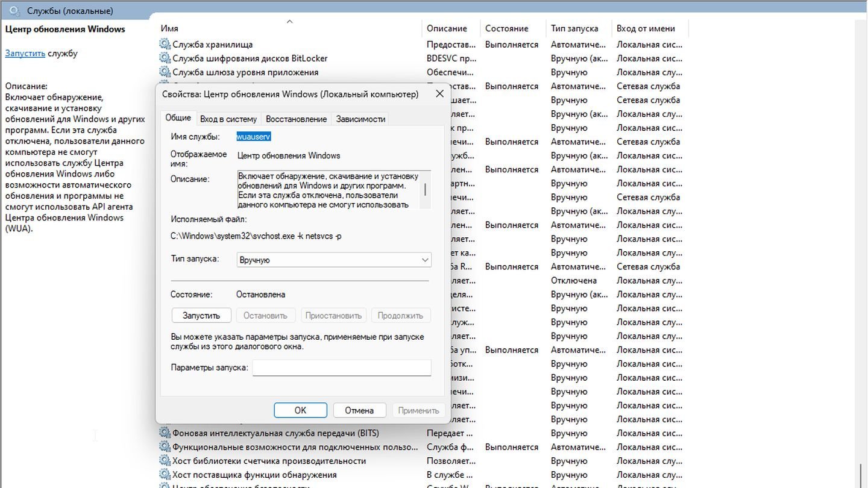Click the executable path C:\Windows\system32\svchost.exe text
This screenshot has height=488, width=868.
256,236
